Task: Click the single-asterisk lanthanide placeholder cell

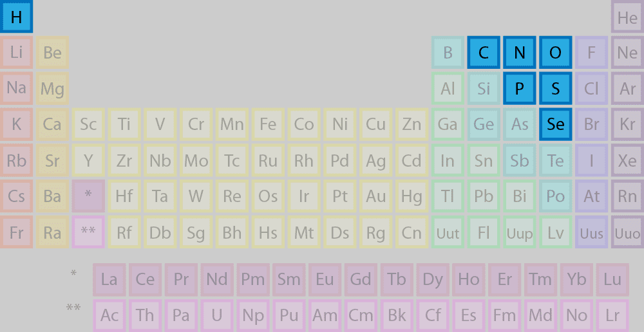Action: [x=88, y=196]
